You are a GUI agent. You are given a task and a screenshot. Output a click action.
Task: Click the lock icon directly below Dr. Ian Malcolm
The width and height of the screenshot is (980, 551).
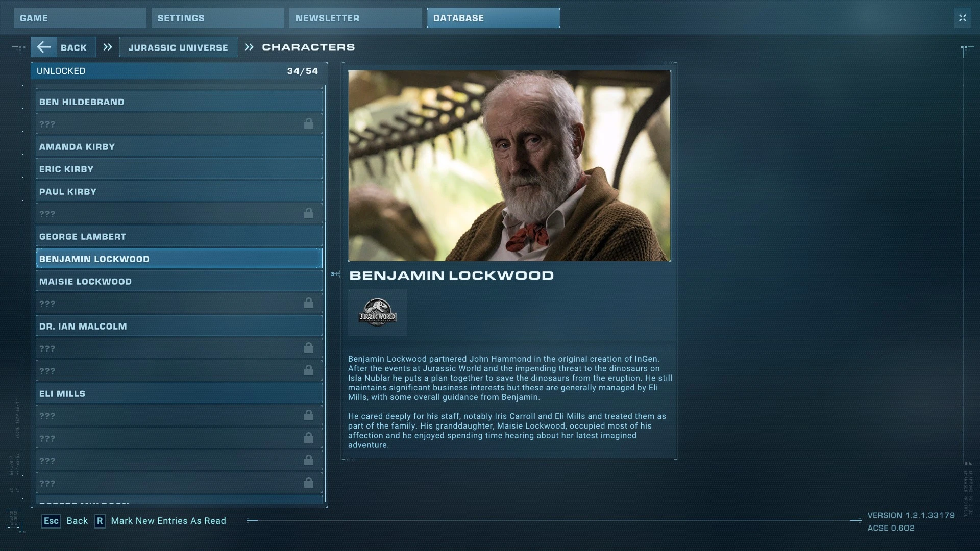(309, 348)
